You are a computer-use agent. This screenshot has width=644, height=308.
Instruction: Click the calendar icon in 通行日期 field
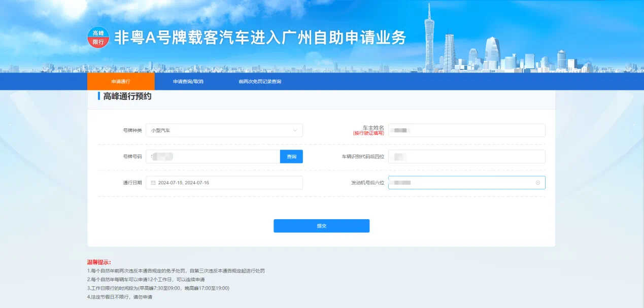(x=153, y=183)
